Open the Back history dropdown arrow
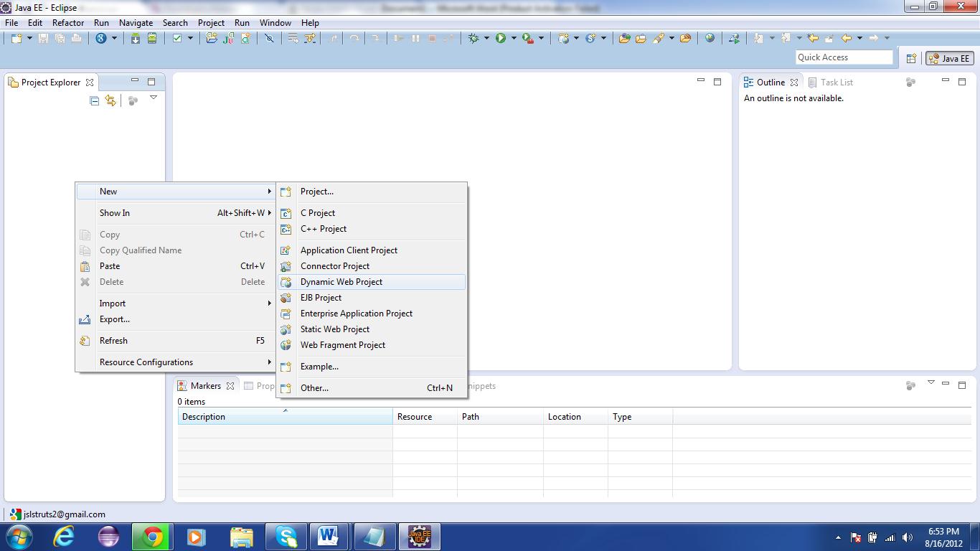Viewport: 980px width, 551px height. 859,39
